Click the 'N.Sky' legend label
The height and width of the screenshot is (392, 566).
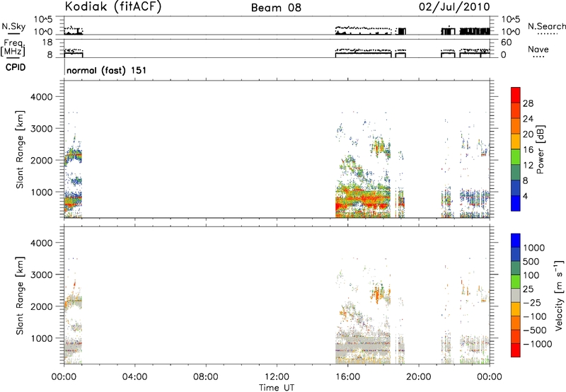point(13,26)
